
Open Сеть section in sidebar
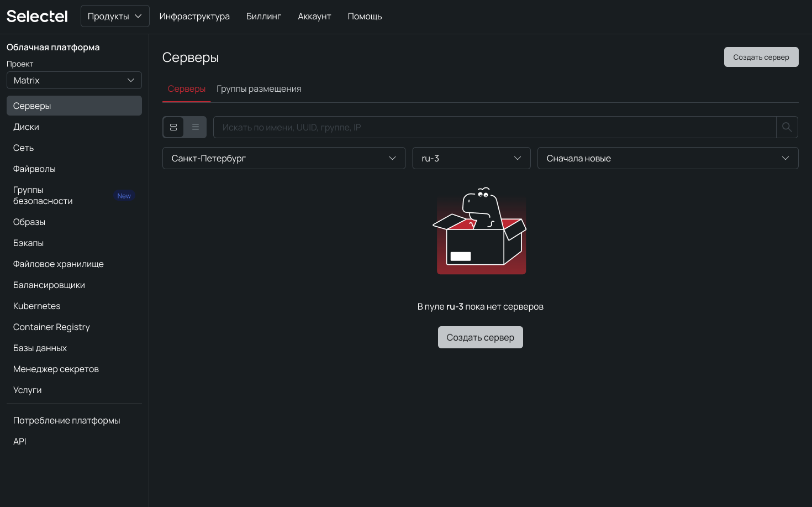74,148
